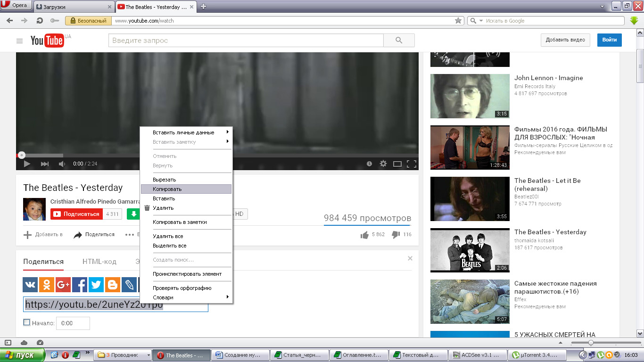Click the search magnifier button
This screenshot has width=644, height=362.
coord(399,41)
